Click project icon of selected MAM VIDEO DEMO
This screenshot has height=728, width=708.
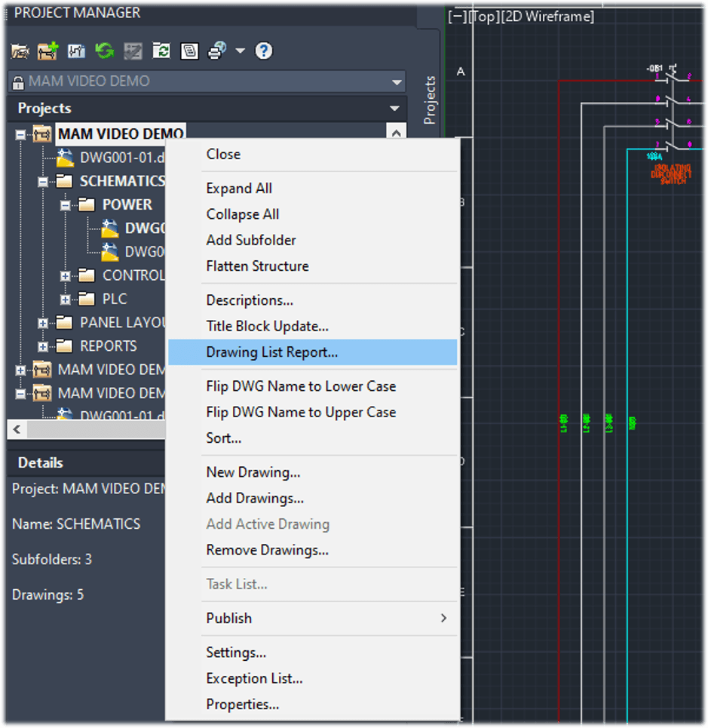[41, 134]
